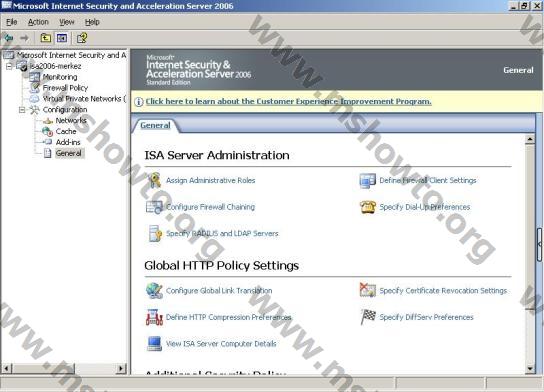Screen dimensions: 544x392
Task: Click the DiffServ checkered flag icon
Action: pyautogui.click(x=368, y=317)
